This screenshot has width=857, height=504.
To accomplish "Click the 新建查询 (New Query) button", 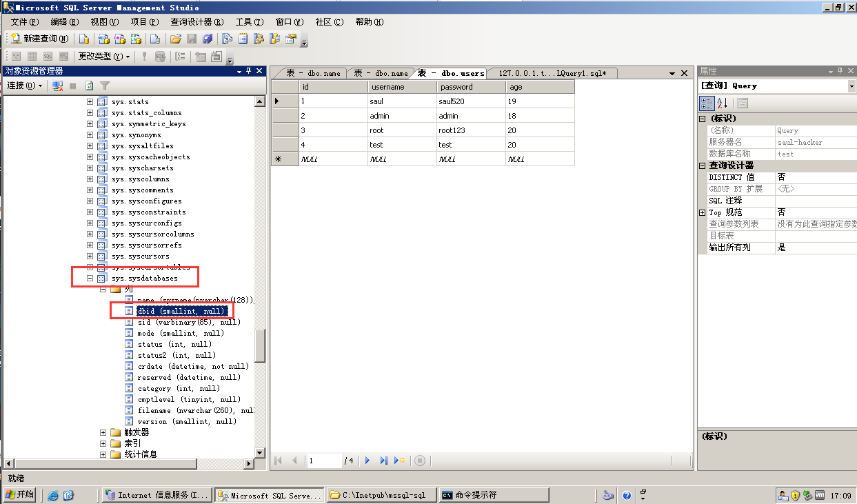I will [x=39, y=39].
